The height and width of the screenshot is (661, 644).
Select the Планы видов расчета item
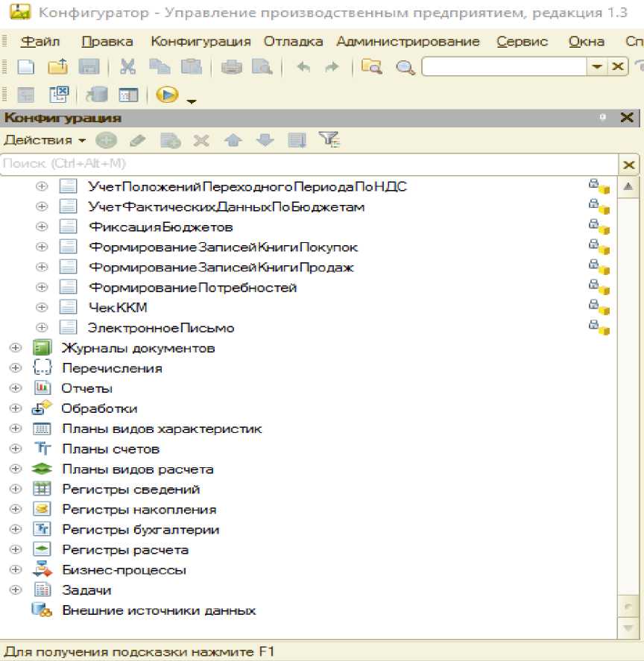[137, 469]
